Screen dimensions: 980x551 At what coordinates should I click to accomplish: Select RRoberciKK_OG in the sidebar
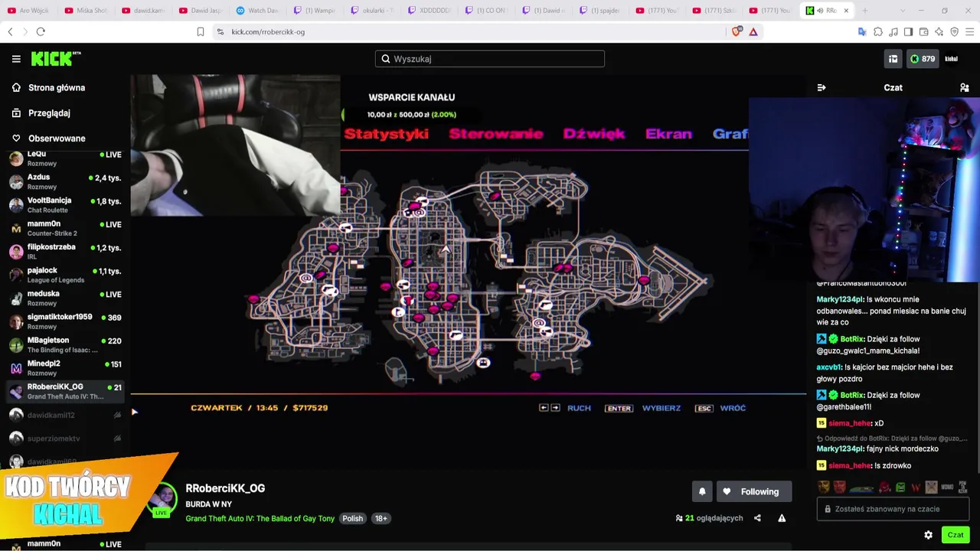coord(64,392)
